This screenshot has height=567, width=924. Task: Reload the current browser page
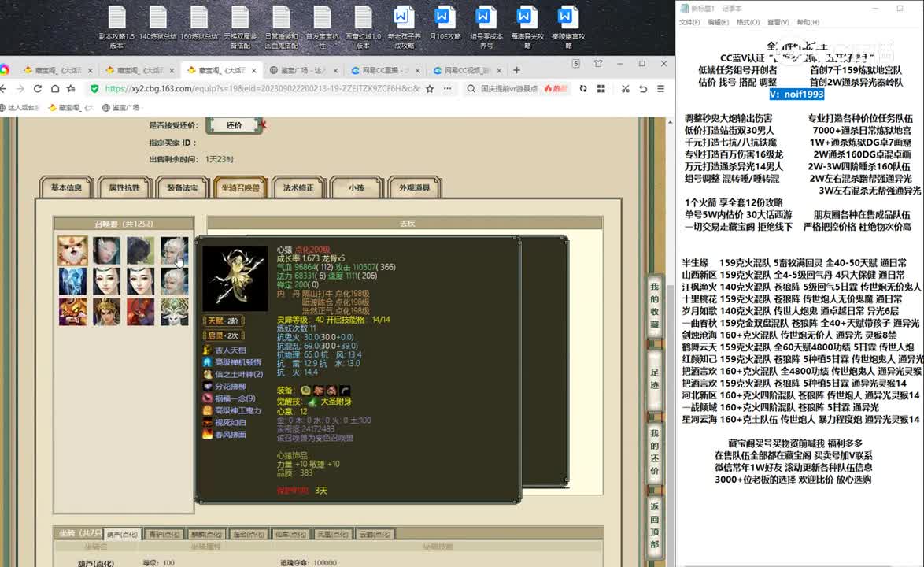[x=37, y=88]
